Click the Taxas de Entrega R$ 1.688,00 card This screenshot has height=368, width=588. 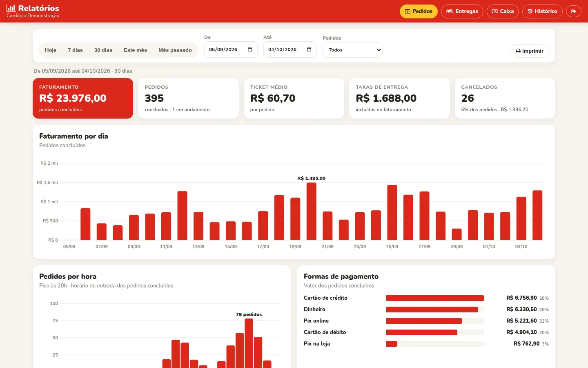[399, 99]
